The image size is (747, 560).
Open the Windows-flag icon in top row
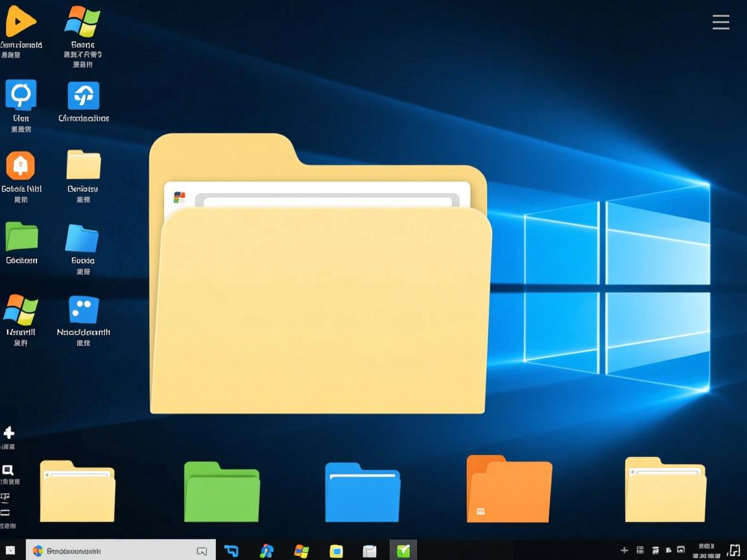[x=82, y=22]
